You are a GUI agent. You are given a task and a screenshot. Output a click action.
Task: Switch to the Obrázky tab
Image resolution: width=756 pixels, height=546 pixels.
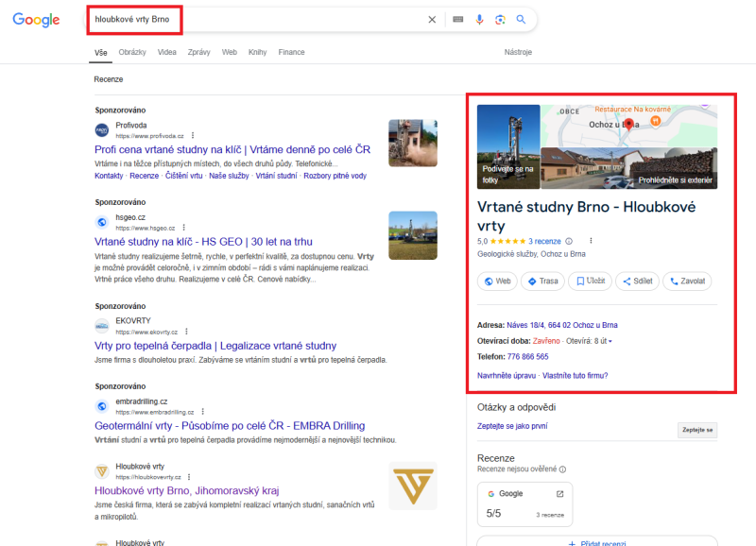point(132,52)
